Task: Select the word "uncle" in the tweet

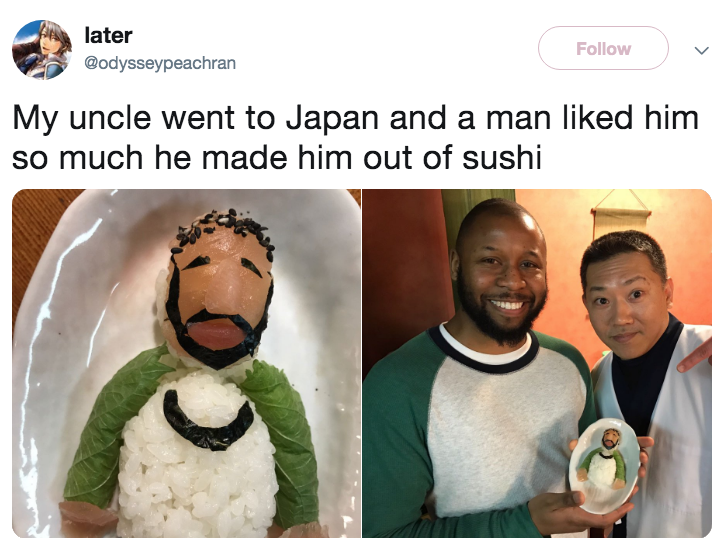Action: [x=110, y=118]
